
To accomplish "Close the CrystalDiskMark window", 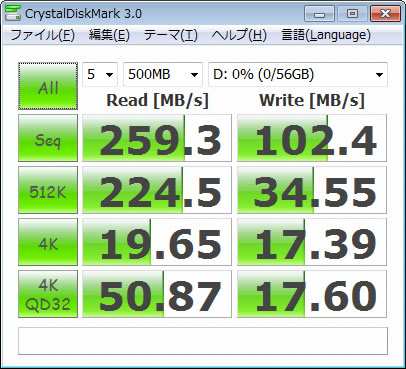I will tap(385, 14).
